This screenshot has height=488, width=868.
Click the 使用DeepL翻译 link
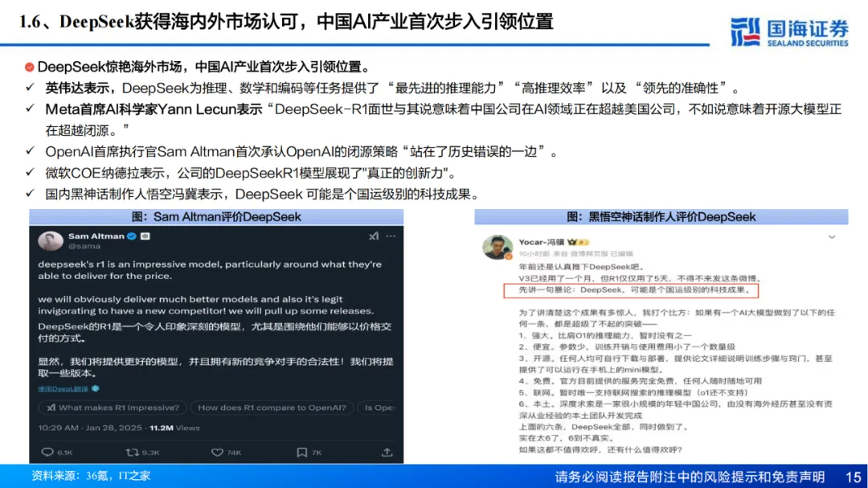(63, 389)
